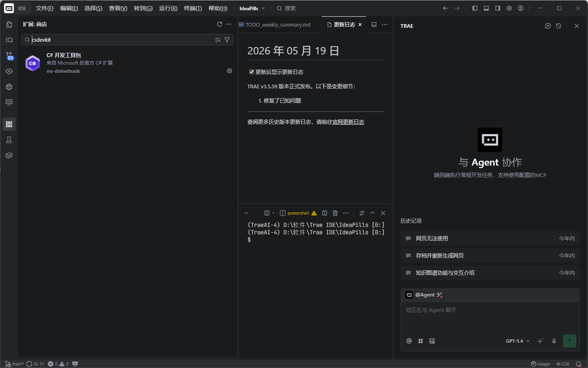
Task: Open history chat 知识图谱功能与交互介绍
Action: click(490, 273)
